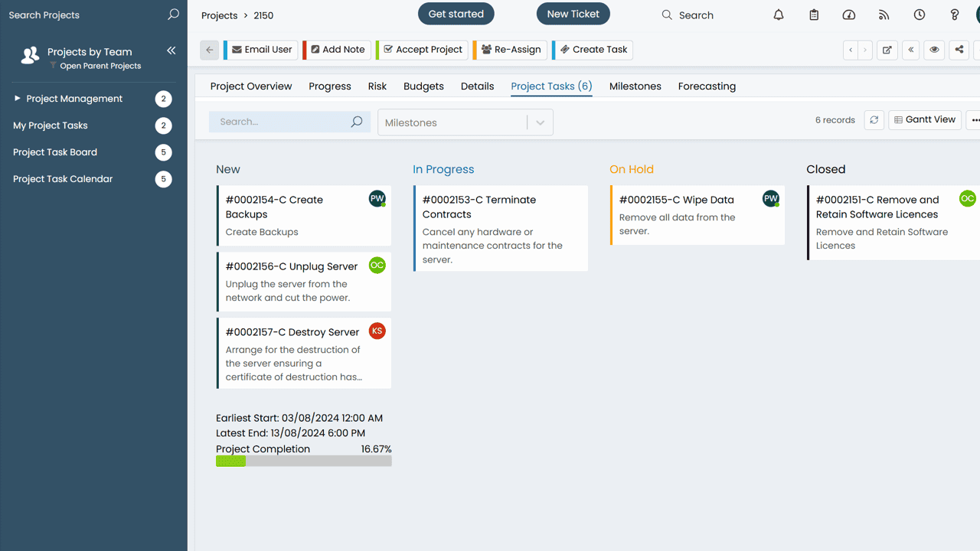Click Accept Project button
The width and height of the screenshot is (980, 551).
pyautogui.click(x=422, y=50)
